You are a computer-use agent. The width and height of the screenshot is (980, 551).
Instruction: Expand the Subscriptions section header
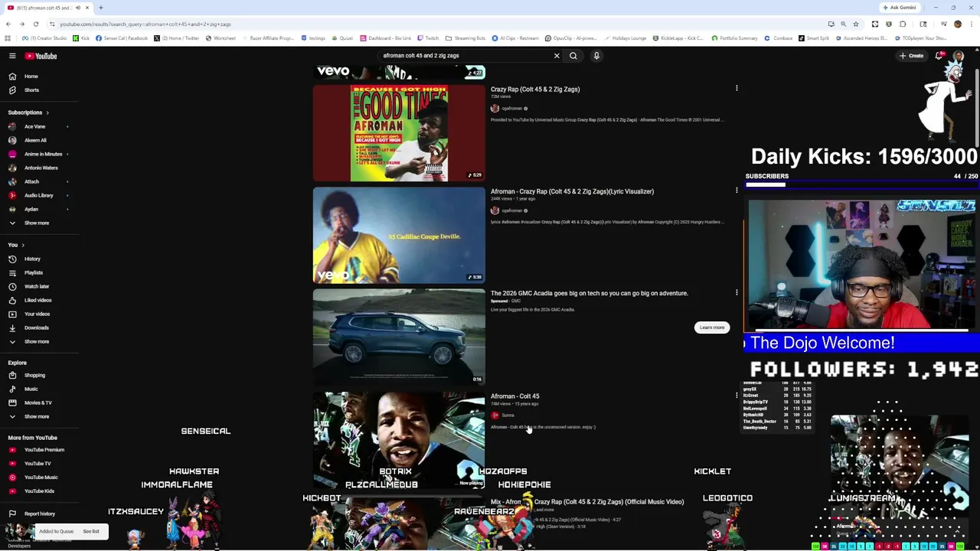(x=28, y=112)
